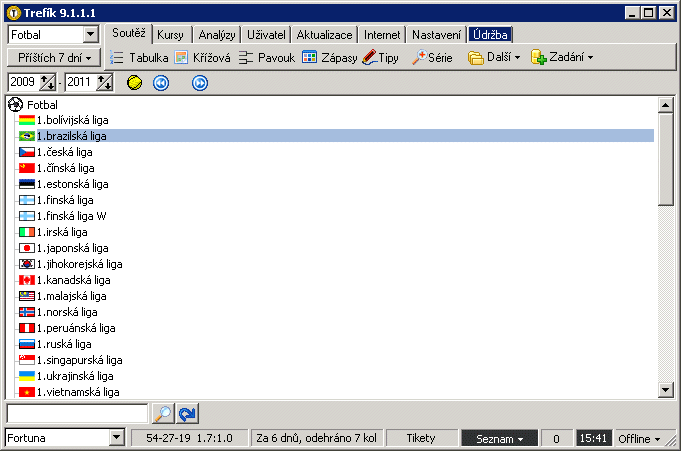This screenshot has height=451, width=681.
Task: Open the Údržba tab
Action: tap(490, 35)
